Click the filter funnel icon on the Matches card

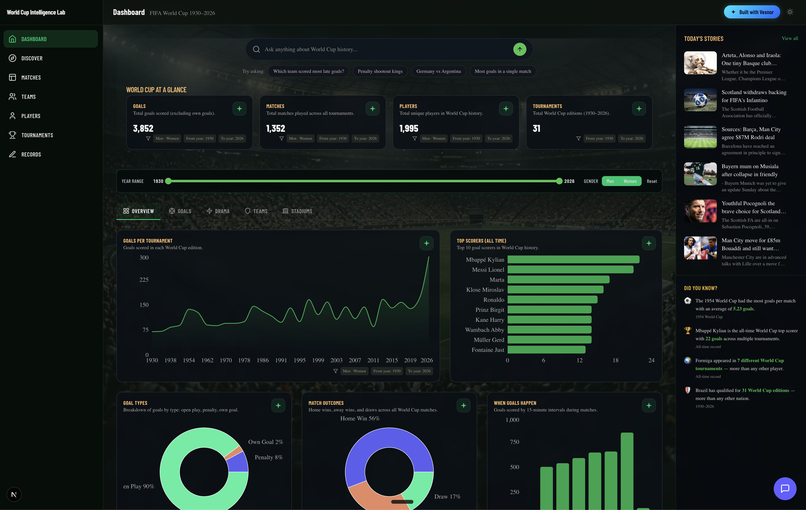pos(281,138)
